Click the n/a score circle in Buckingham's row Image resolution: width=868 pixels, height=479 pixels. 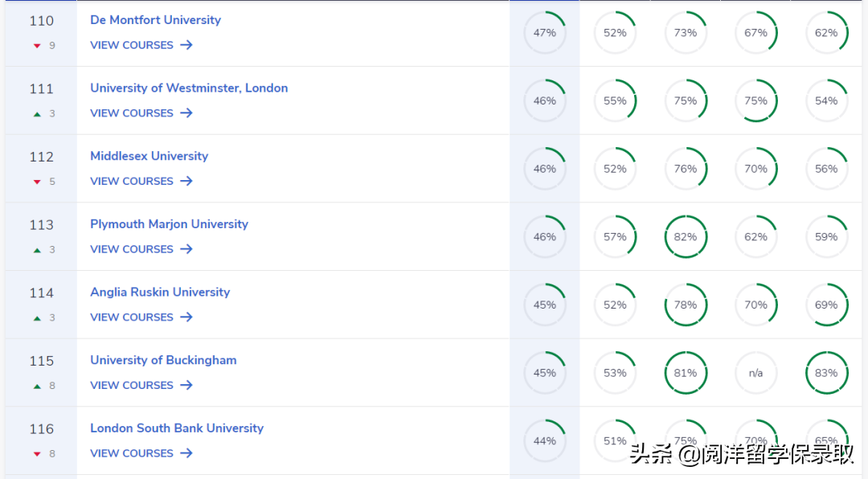[755, 373]
